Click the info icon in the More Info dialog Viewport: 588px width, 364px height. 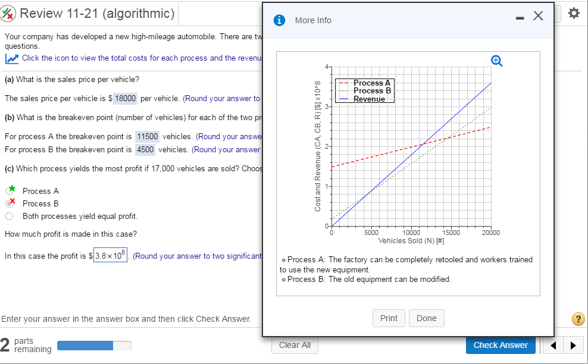(280, 20)
